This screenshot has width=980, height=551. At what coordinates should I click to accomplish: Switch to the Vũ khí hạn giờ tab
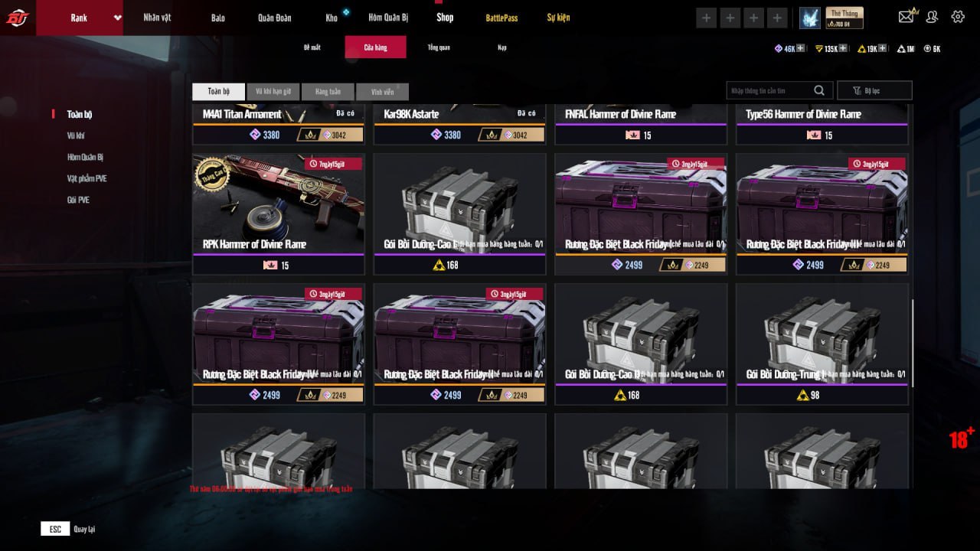click(x=273, y=92)
